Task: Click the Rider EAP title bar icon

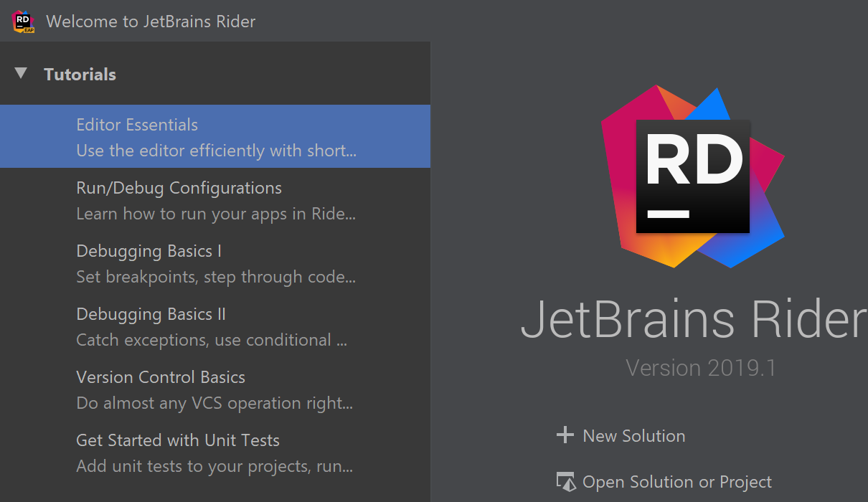Action: tap(23, 22)
